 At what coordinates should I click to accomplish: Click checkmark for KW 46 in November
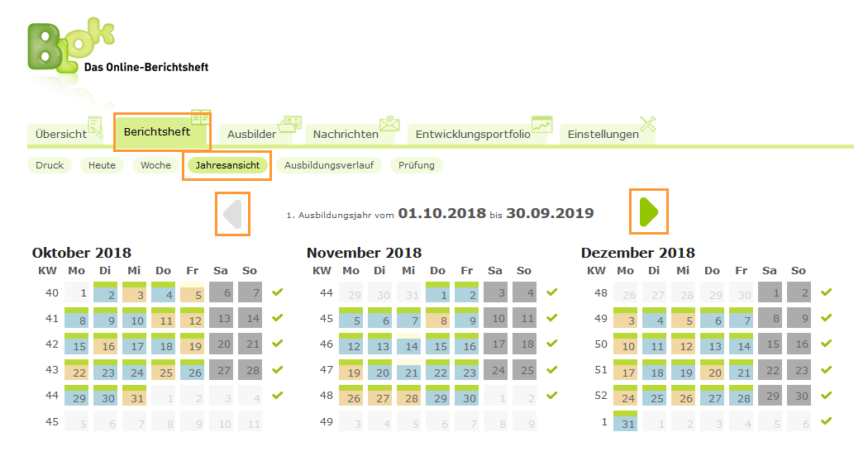(x=552, y=343)
